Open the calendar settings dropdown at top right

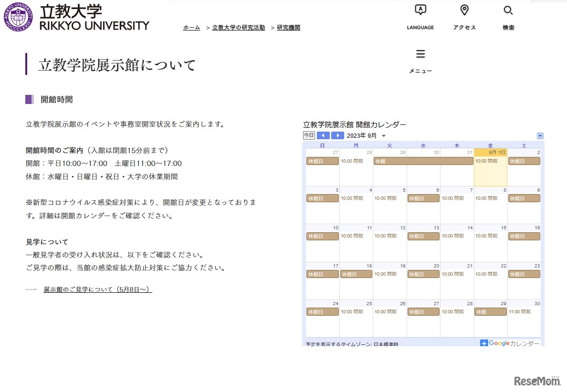(x=540, y=135)
